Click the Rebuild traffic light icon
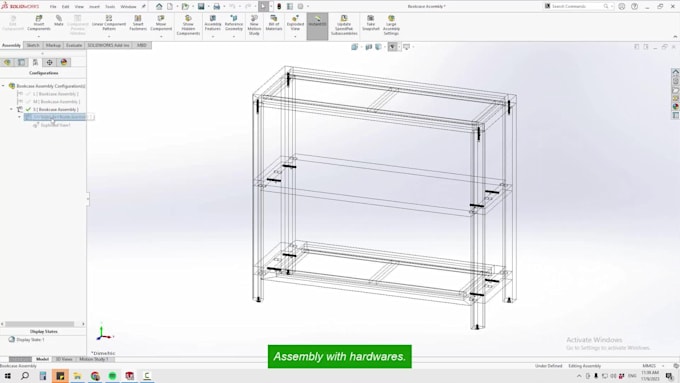This screenshot has width=680, height=383. [279, 7]
